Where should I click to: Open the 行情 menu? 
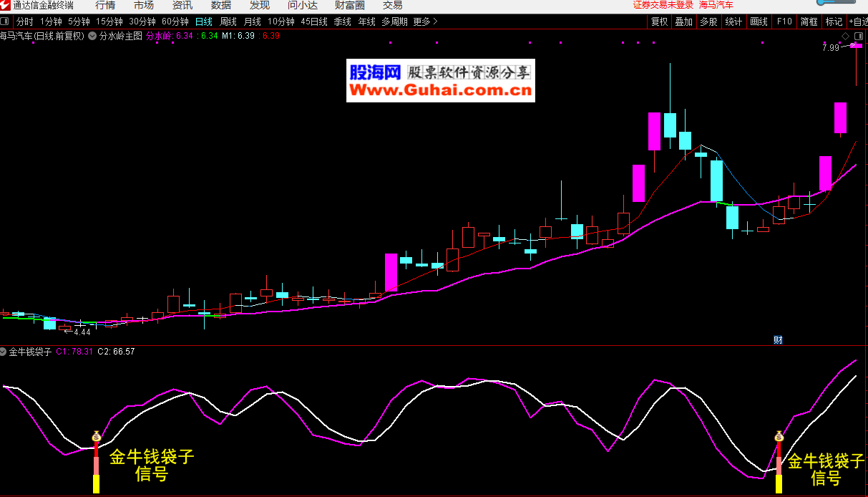coord(105,5)
